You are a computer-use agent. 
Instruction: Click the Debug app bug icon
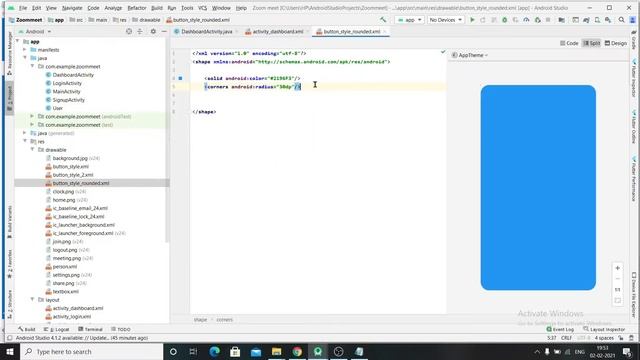click(x=504, y=20)
